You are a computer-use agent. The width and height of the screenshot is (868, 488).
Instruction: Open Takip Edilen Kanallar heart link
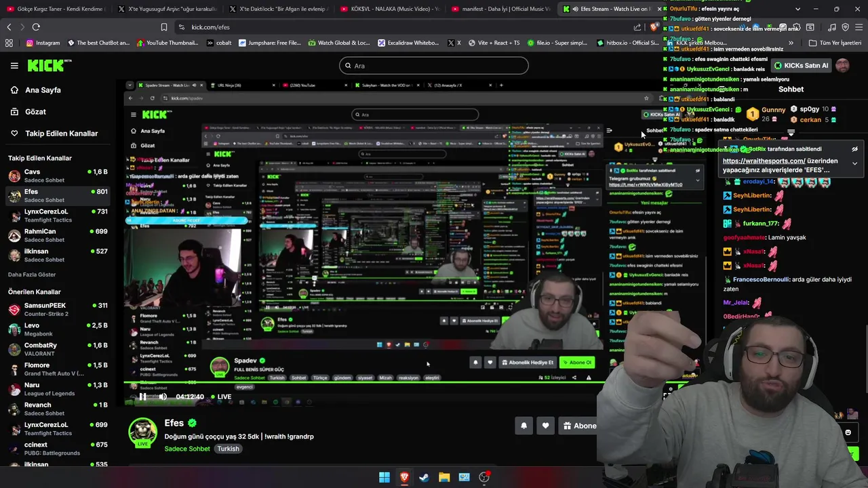pos(61,134)
